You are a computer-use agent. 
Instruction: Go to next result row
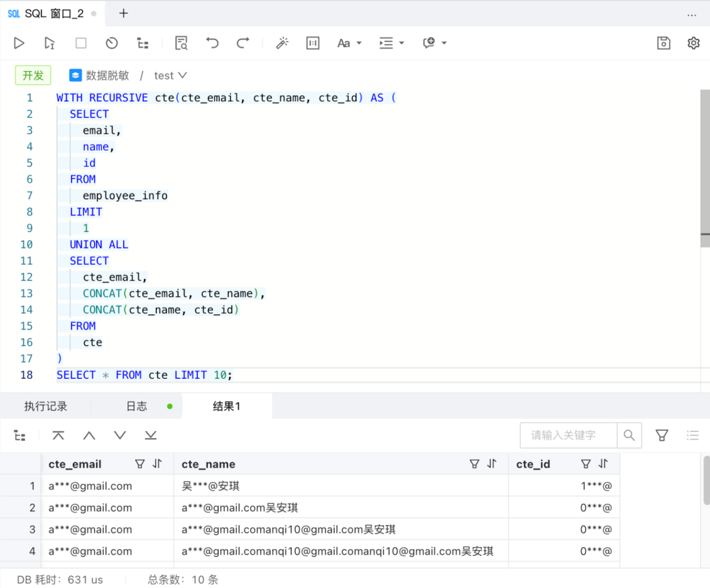120,435
